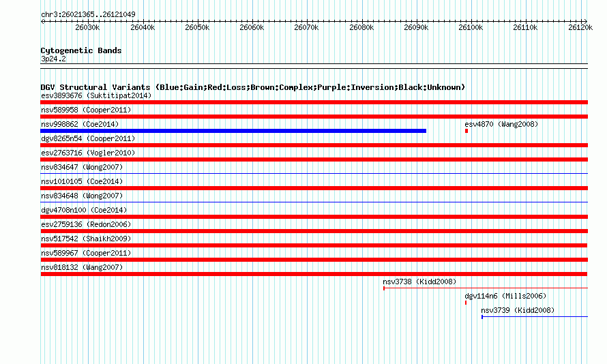607x364 pixels.
Task: Click the 26050k ruler tick label
Action: [197, 27]
